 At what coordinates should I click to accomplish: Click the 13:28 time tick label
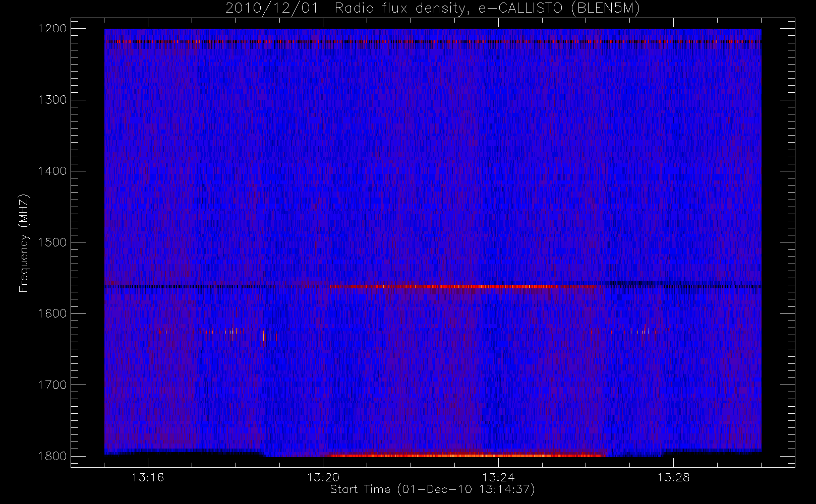674,477
